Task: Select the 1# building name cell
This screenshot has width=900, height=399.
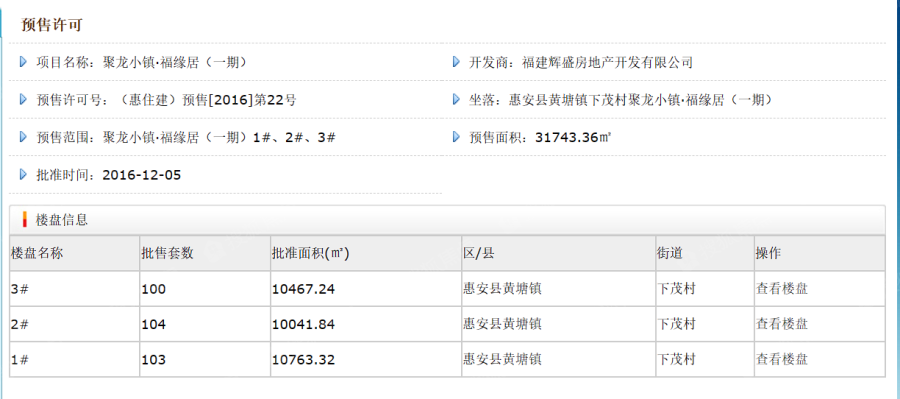Action: coord(75,359)
